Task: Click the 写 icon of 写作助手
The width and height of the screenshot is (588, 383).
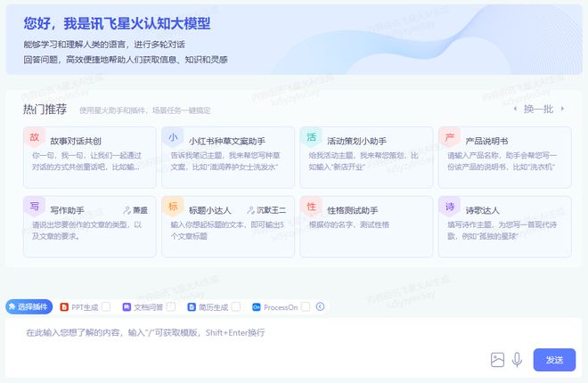Action: (34, 207)
